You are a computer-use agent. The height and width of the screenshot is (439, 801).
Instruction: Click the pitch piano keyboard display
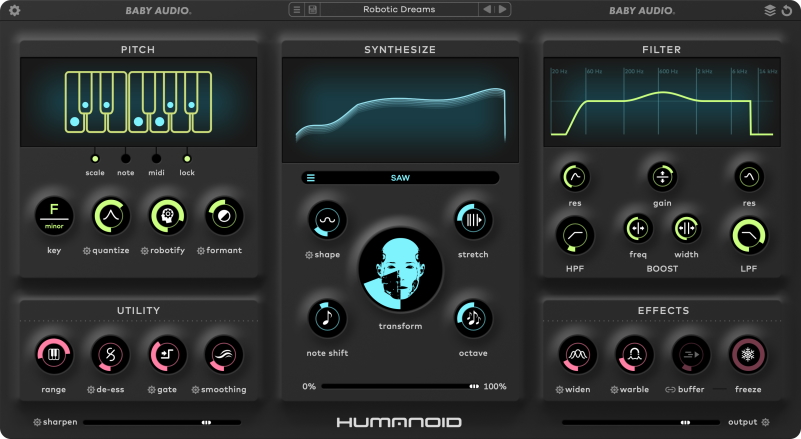[138, 102]
